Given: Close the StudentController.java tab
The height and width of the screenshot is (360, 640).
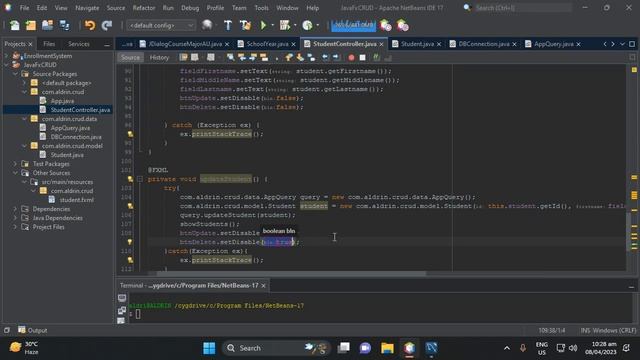Looking at the screenshot, I should pyautogui.click(x=381, y=44).
